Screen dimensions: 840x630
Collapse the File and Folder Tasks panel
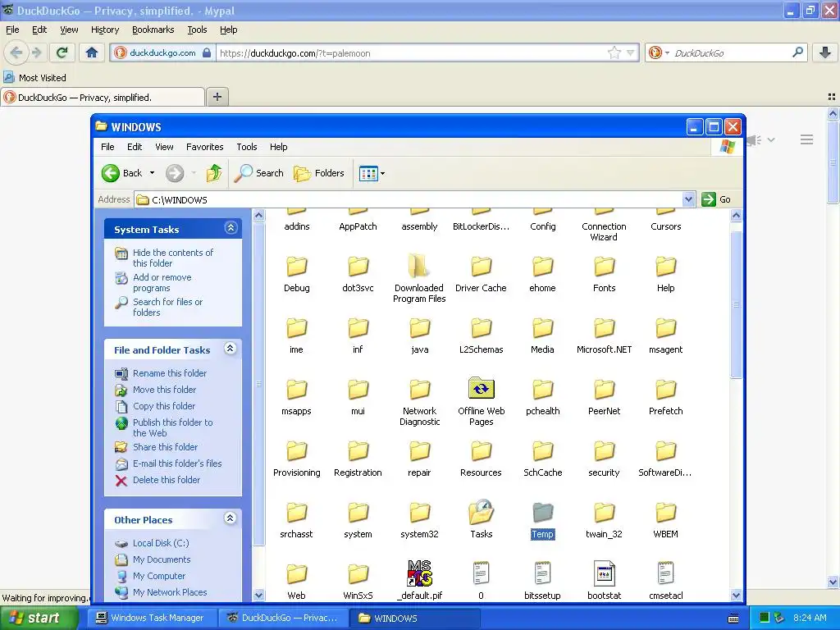coord(231,349)
